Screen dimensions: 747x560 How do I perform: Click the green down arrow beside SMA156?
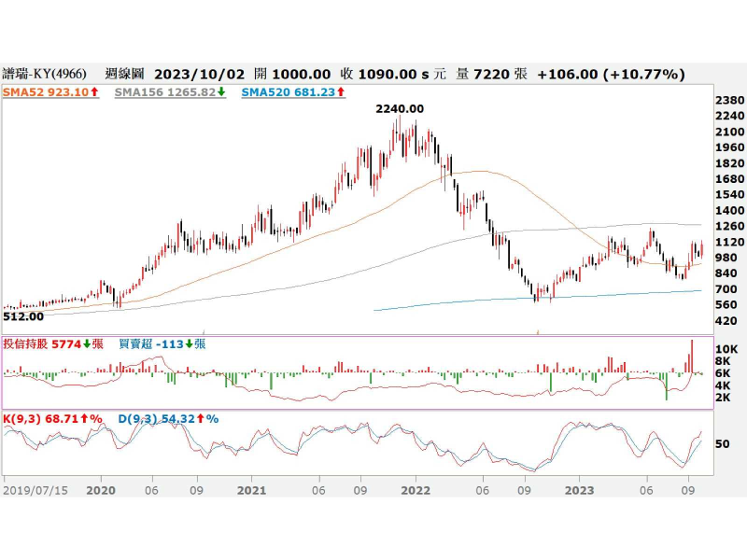[220, 92]
